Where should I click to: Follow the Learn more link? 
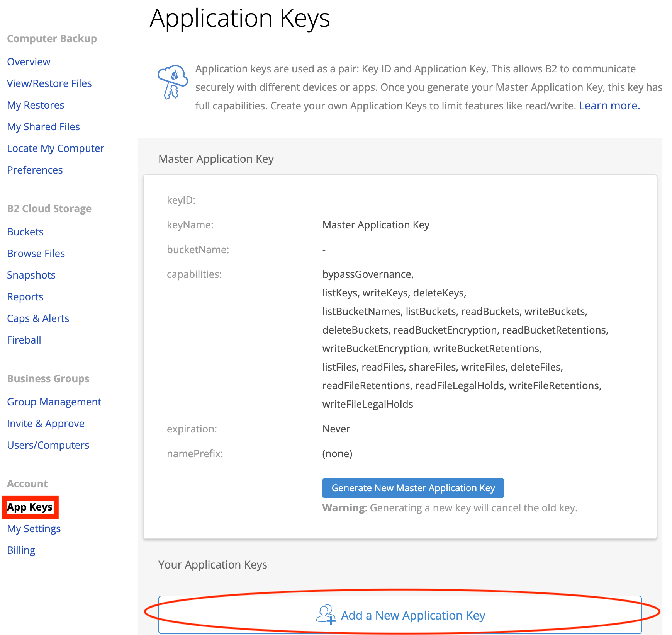point(609,106)
